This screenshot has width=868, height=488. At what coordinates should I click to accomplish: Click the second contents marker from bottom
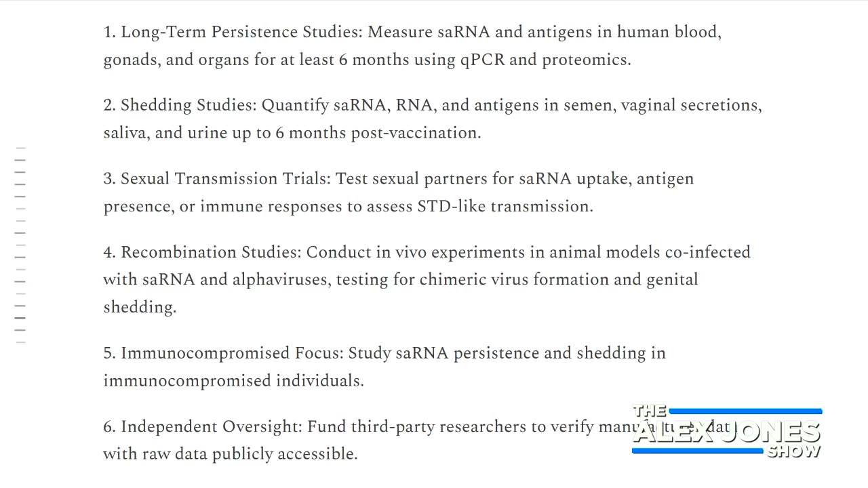[x=20, y=330]
